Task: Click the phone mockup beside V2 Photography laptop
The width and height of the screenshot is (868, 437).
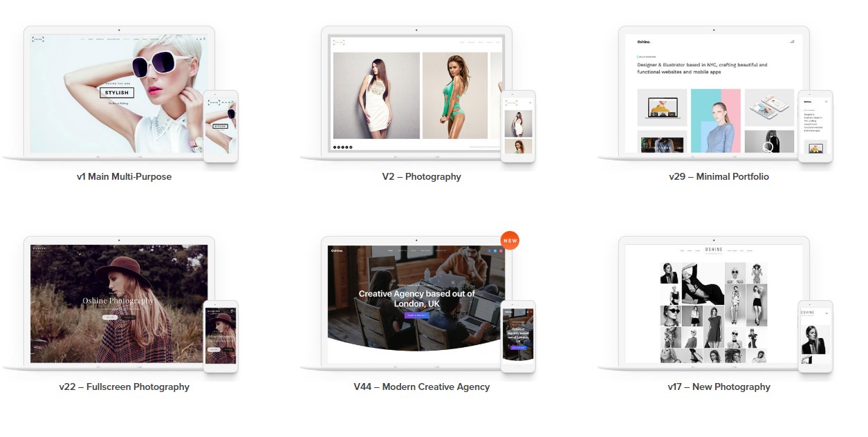Action: [518, 126]
